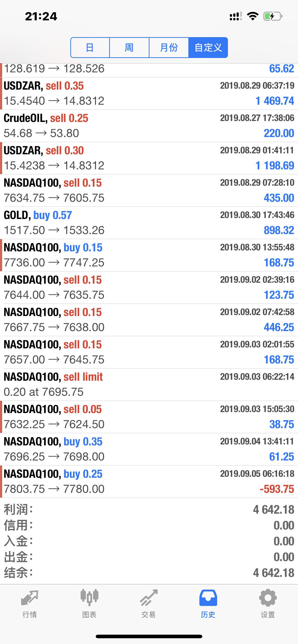Tap the NASDAQ100 buy 0.35 trade row
The width and height of the screenshot is (298, 644).
pos(149,449)
